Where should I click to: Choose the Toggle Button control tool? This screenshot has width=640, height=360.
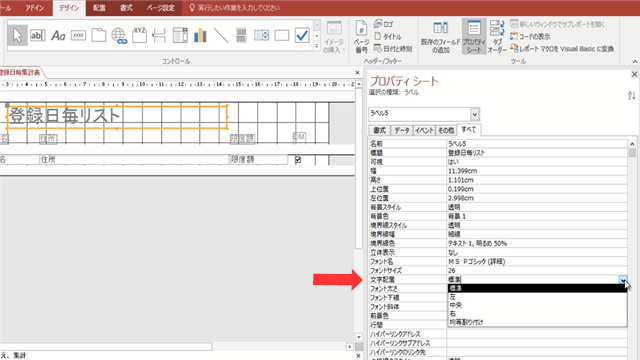tap(241, 36)
